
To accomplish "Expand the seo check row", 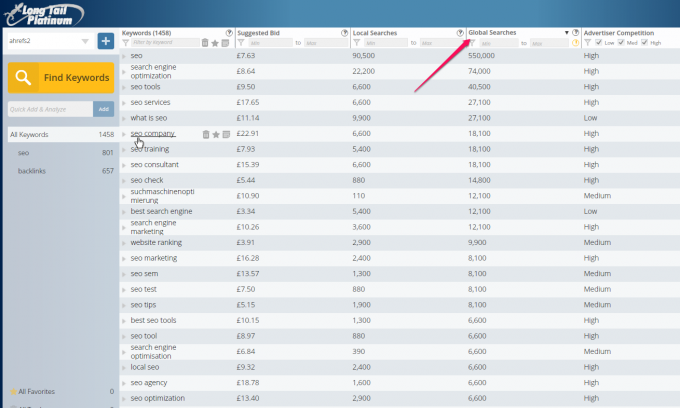I will click(124, 181).
